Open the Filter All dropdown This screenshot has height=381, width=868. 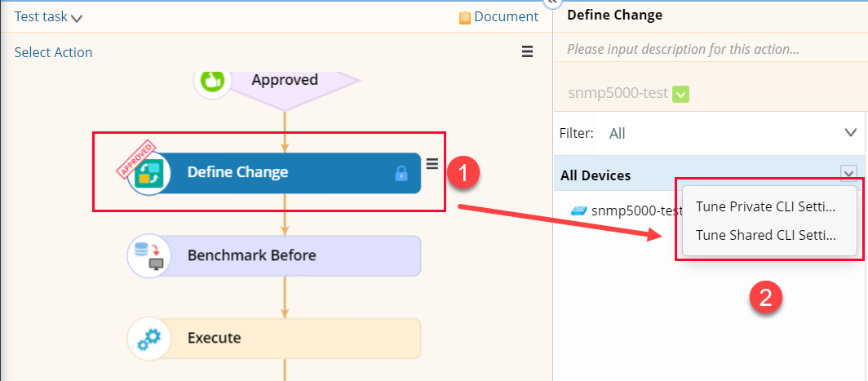click(x=850, y=133)
